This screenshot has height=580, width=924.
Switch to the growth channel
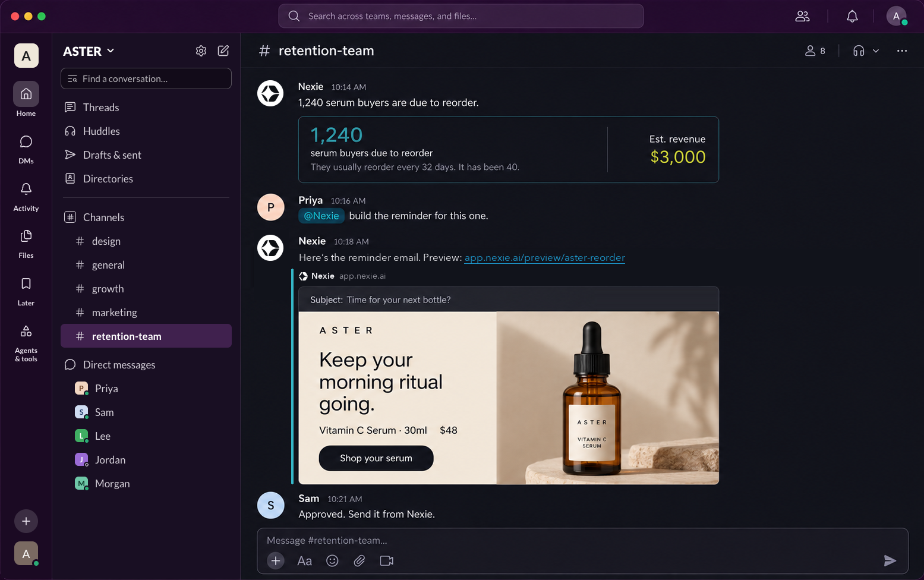point(146,289)
